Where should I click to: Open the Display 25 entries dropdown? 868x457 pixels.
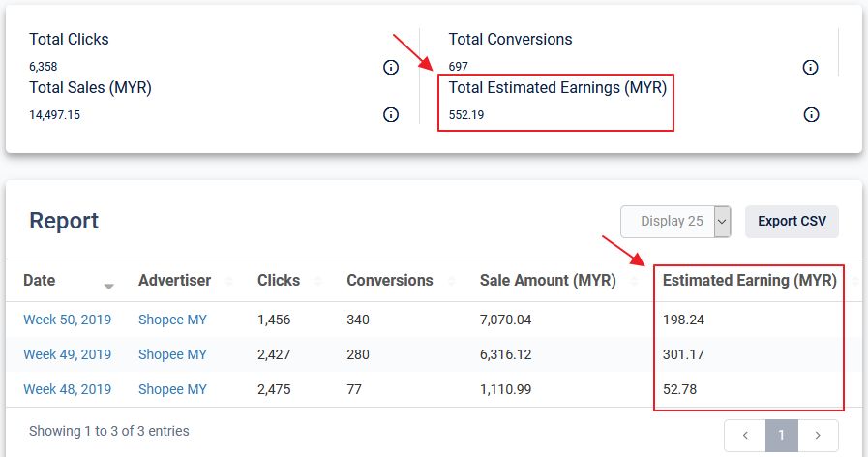click(x=675, y=222)
